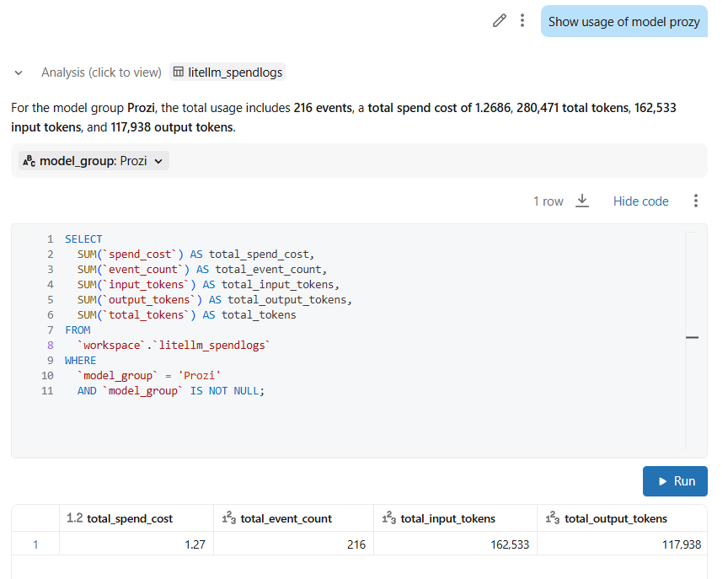Click the 'Show usage of model prozy' message

click(624, 22)
